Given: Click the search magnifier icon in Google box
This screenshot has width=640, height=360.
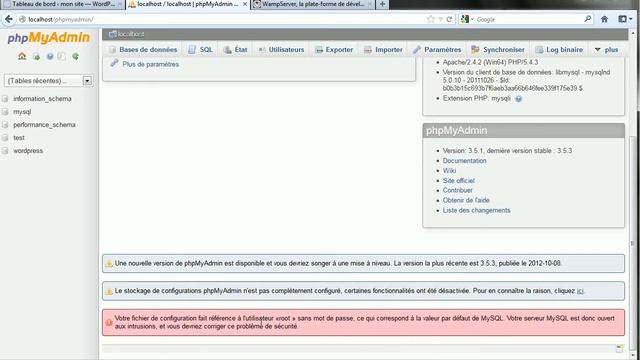Looking at the screenshot, I should [588, 19].
